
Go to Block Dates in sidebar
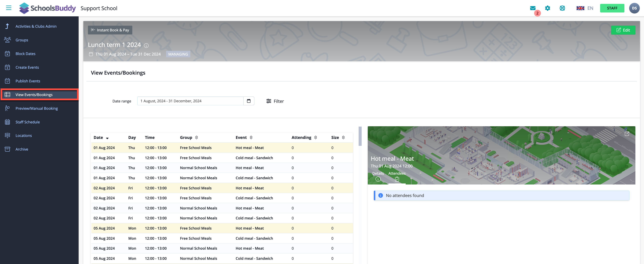[x=25, y=54]
